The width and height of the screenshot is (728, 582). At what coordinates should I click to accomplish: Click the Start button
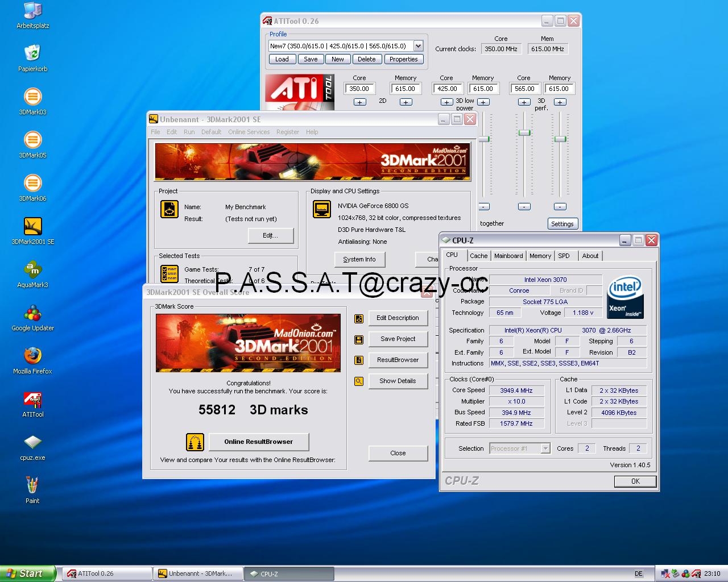[28, 573]
